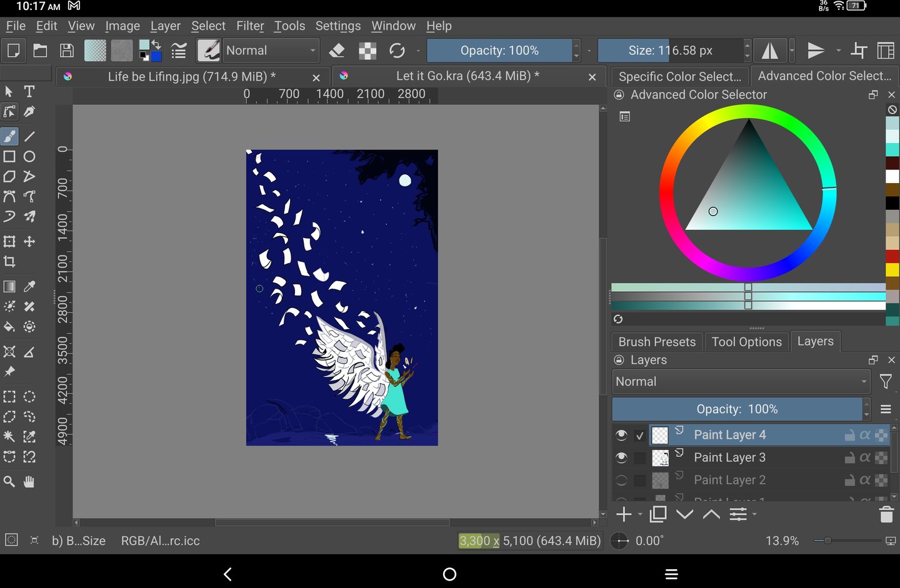
Task: Select the Text tool in toolbox
Action: (29, 92)
